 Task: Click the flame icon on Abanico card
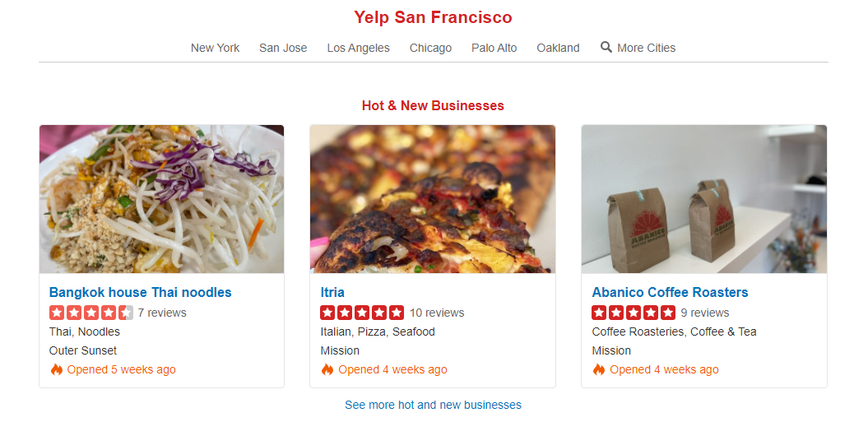coord(599,370)
